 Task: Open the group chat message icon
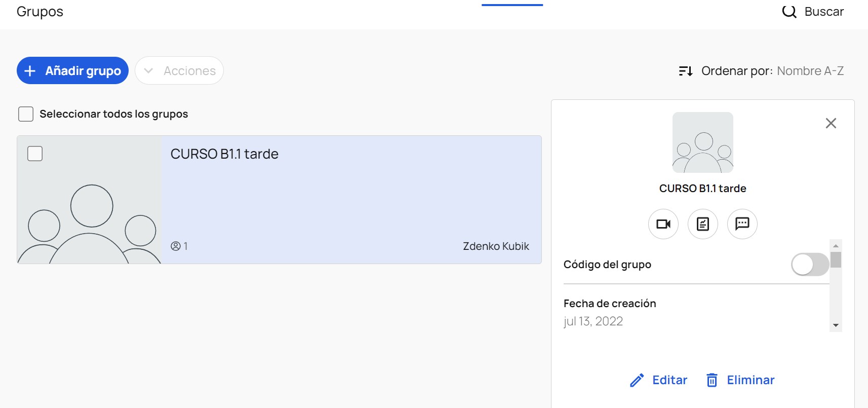pos(742,224)
